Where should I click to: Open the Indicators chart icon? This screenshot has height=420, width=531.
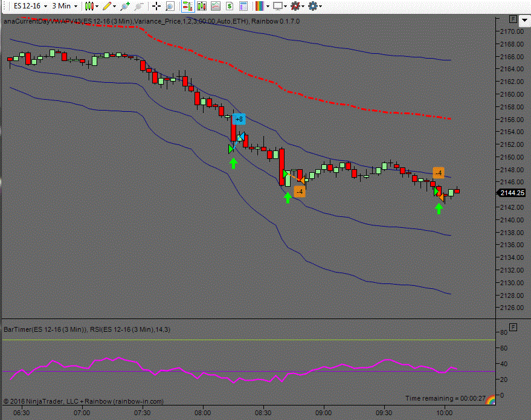click(x=216, y=6)
